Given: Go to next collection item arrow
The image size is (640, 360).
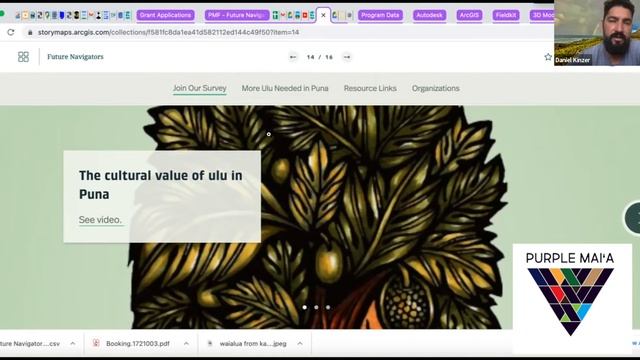Looking at the screenshot, I should pos(347,57).
